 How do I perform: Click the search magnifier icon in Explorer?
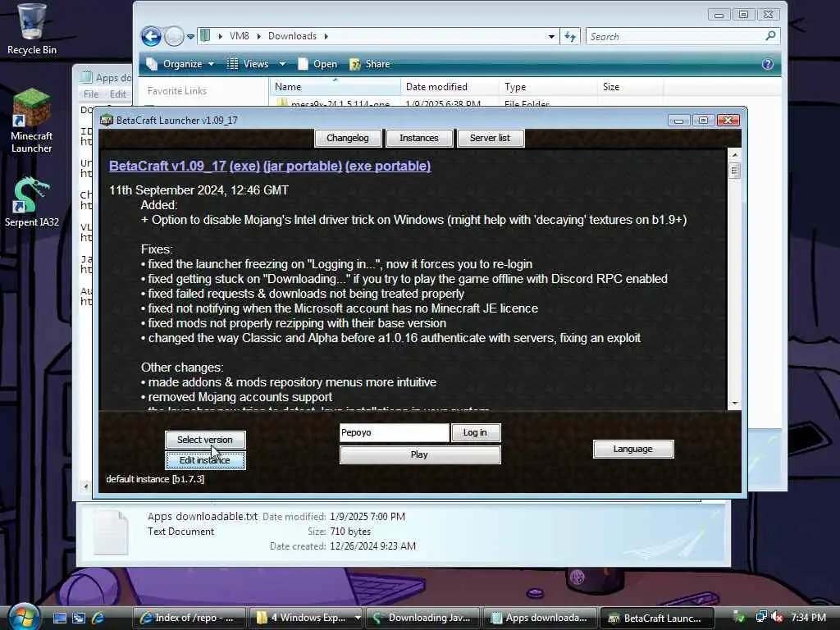click(770, 36)
